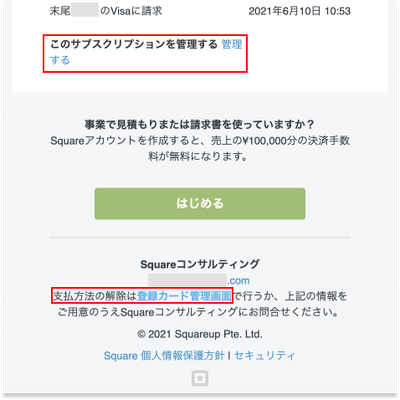Image resolution: width=400 pixels, height=400 pixels.
Task: Click the redacted gray box before .com
Action: tap(188, 280)
